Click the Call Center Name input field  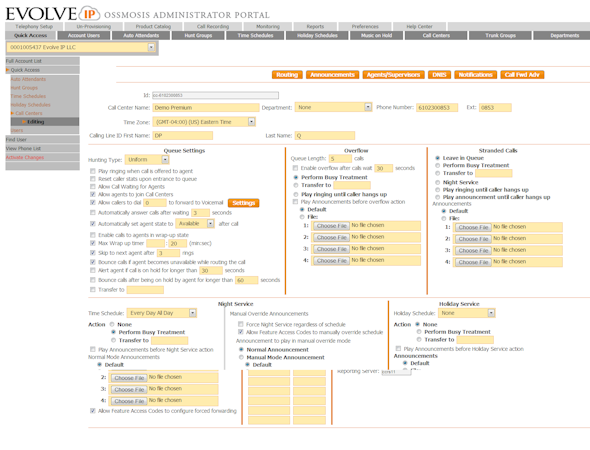[x=206, y=108]
